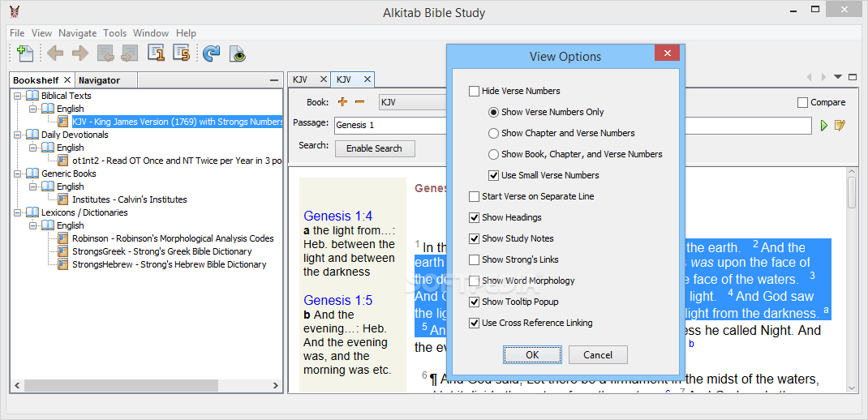Collapse English under Biblical Texts
Viewport: 868px width, 420px height.
coord(32,109)
